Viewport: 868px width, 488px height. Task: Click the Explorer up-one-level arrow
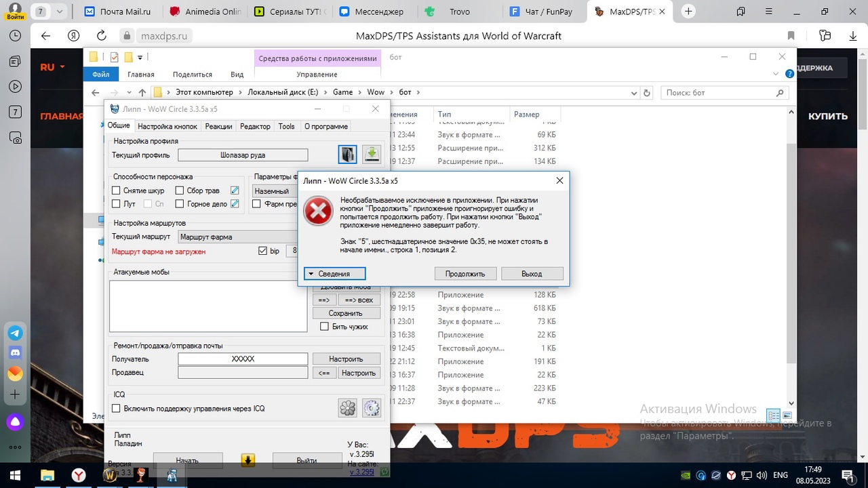click(142, 92)
